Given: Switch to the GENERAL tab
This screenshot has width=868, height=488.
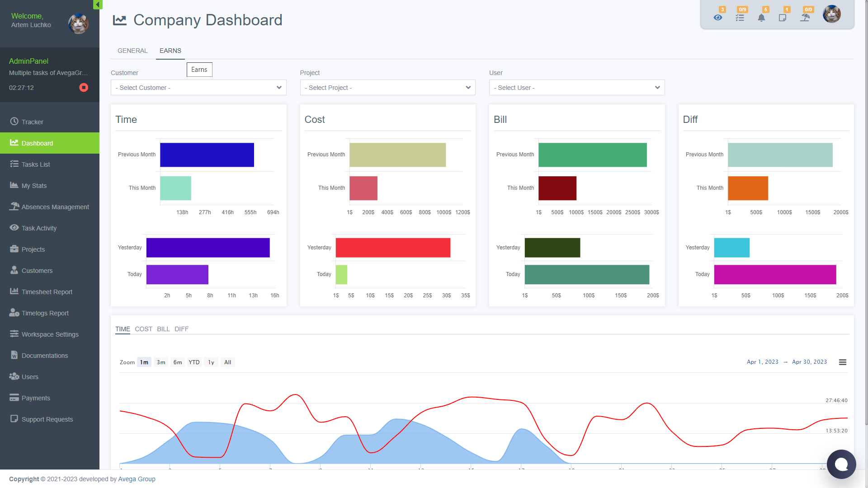Looking at the screenshot, I should pyautogui.click(x=132, y=51).
